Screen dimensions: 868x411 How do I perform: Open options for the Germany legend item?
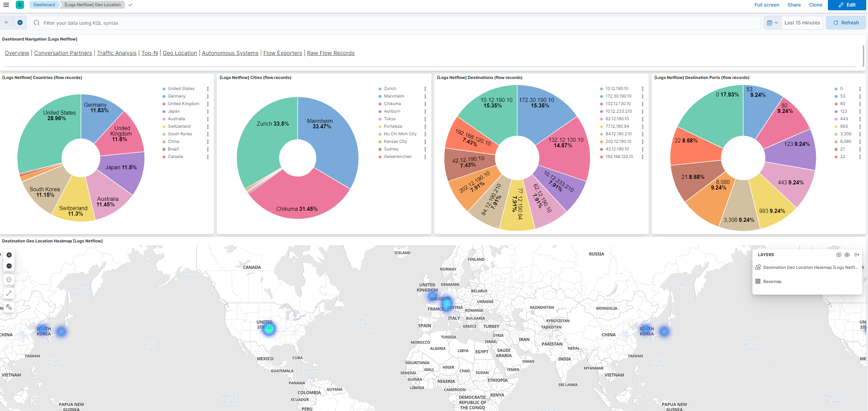point(208,96)
